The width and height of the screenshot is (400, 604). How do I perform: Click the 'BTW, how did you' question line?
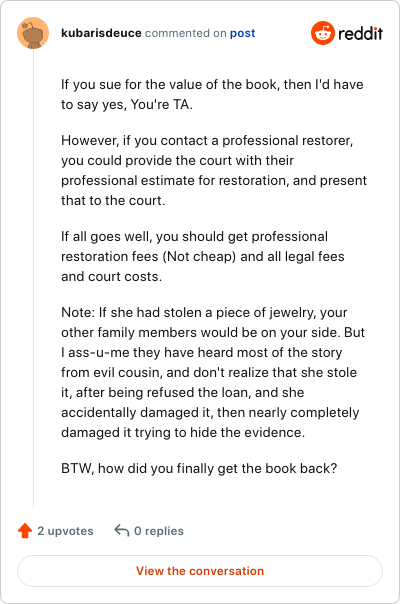[199, 468]
